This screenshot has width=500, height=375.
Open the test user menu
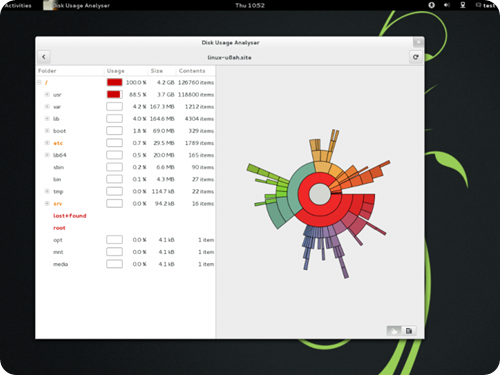click(x=486, y=5)
